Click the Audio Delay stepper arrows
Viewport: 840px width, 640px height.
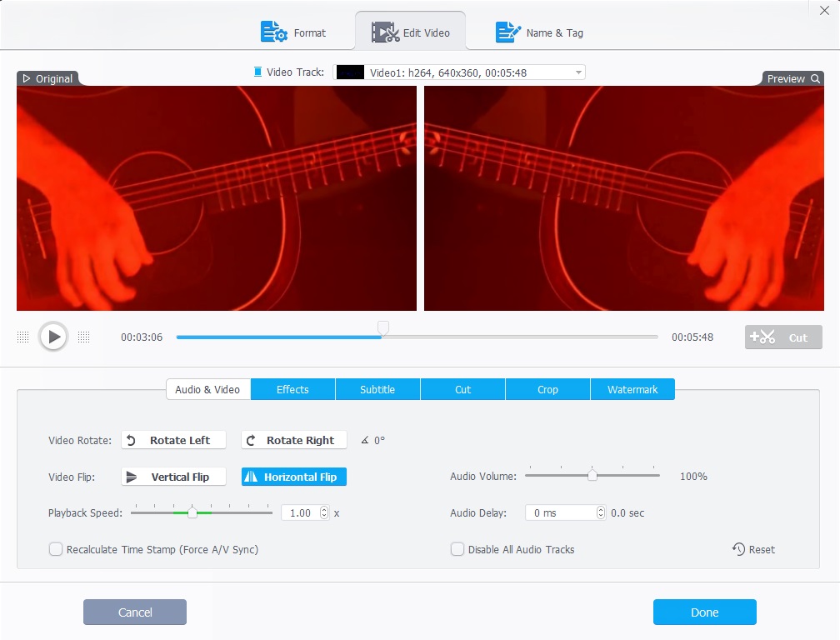click(601, 512)
